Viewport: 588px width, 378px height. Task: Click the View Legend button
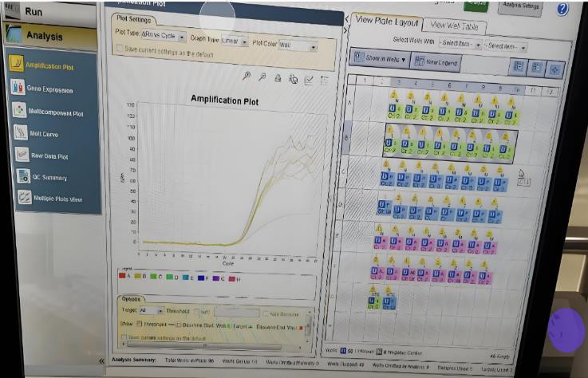tap(436, 61)
